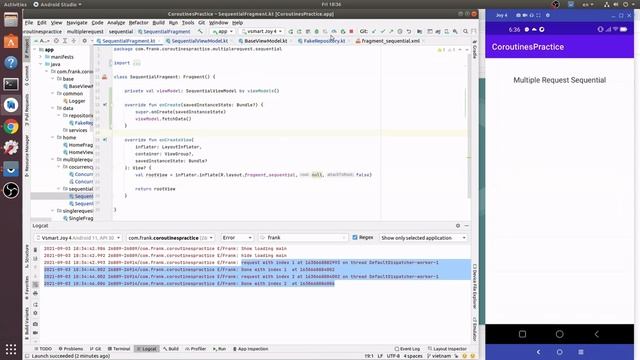This screenshot has width=640, height=360.
Task: Click emulator Back navigation arrow
Action: [x=597, y=334]
